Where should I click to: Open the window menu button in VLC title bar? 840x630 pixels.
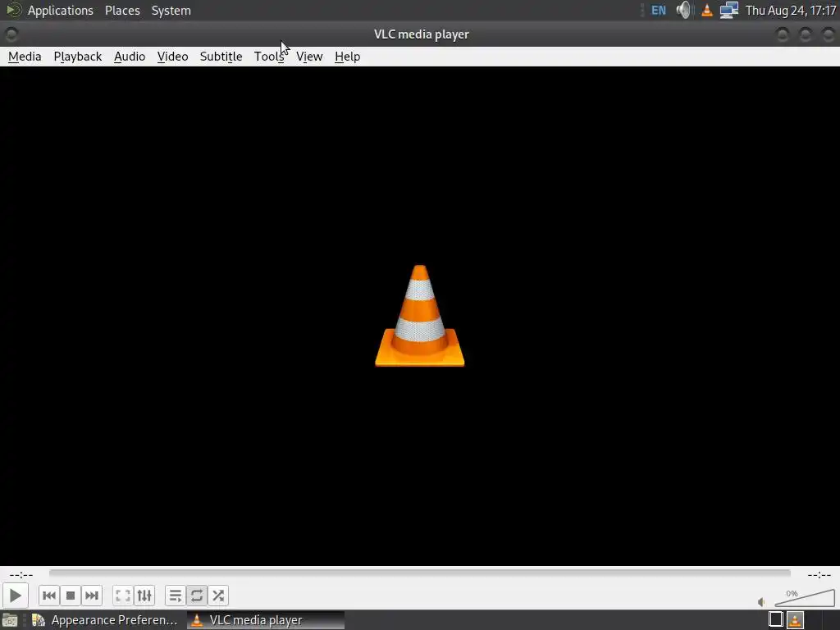tap(11, 34)
